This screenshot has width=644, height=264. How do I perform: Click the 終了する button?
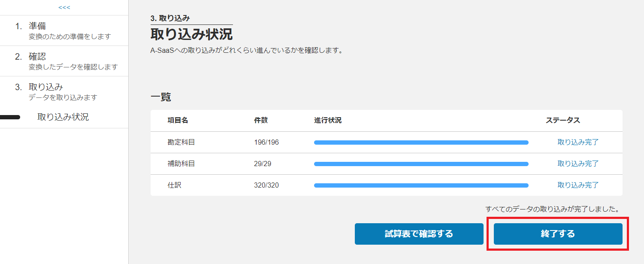pos(558,234)
